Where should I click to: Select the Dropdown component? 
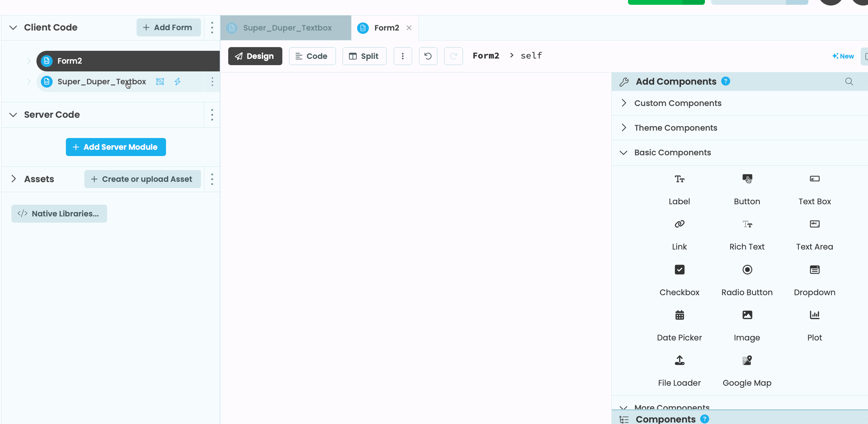click(815, 281)
